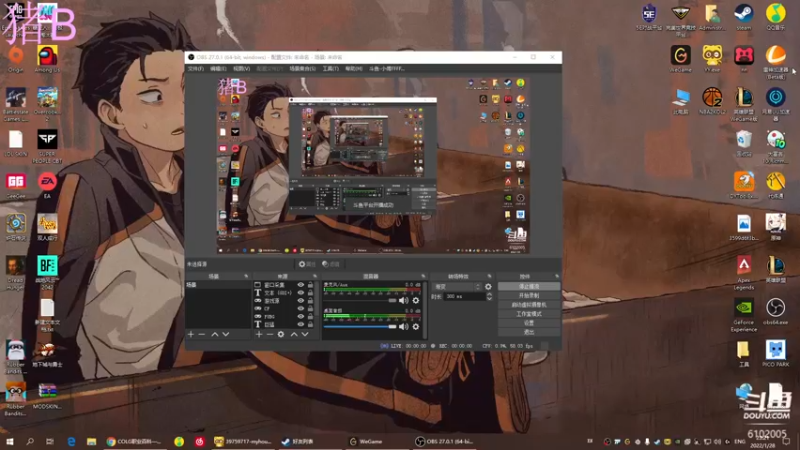The width and height of the screenshot is (800, 450).
Task: Open scene transition properties gear
Action: [x=488, y=287]
